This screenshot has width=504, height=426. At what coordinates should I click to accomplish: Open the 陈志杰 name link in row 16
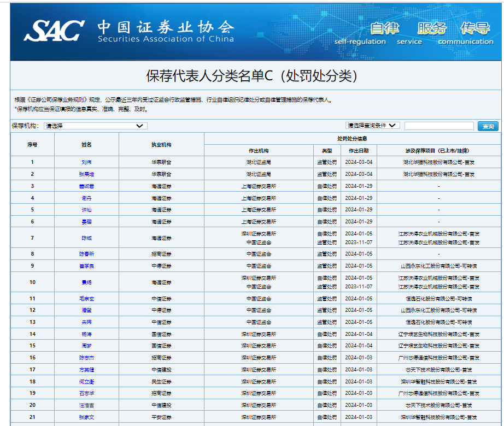pos(86,358)
